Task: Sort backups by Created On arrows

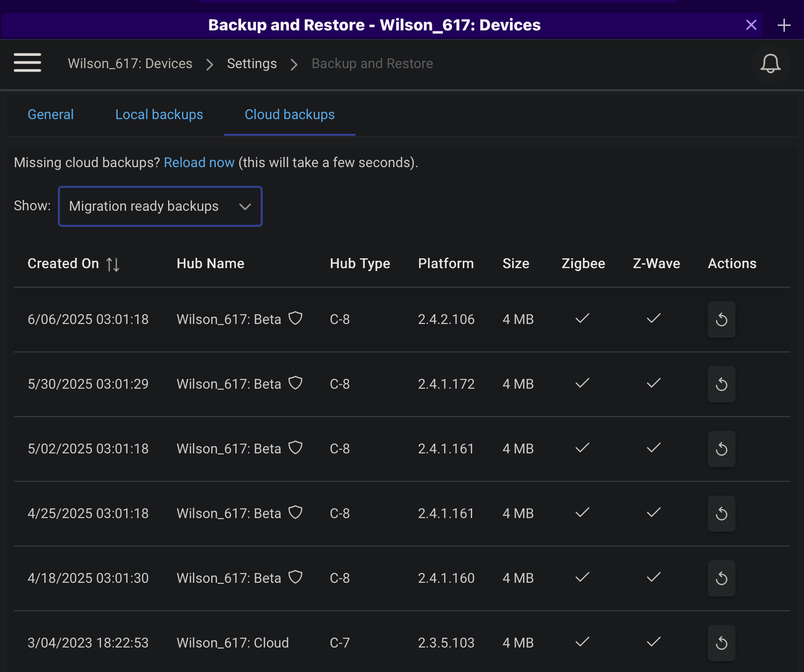Action: (x=113, y=264)
